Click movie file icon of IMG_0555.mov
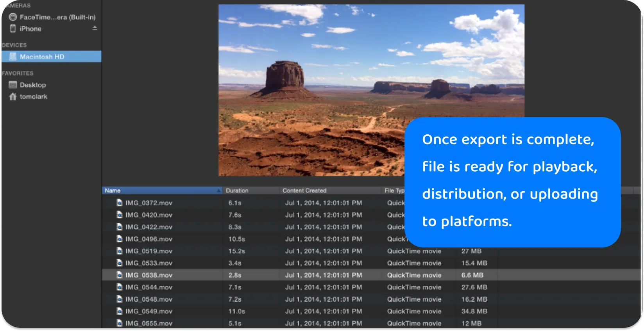Screen dimensions: 644x331 120,323
